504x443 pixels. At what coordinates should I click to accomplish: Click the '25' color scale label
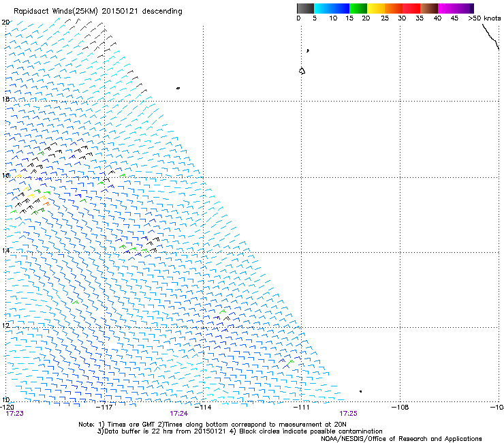click(x=385, y=18)
